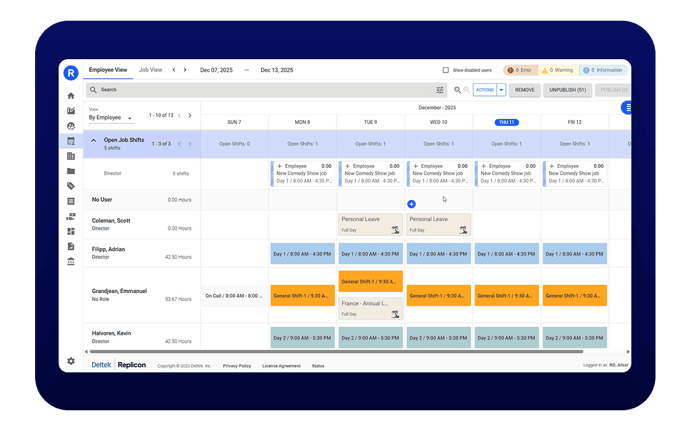Open the License Agreement link
Viewport: 690px width, 431px height.
281,366
